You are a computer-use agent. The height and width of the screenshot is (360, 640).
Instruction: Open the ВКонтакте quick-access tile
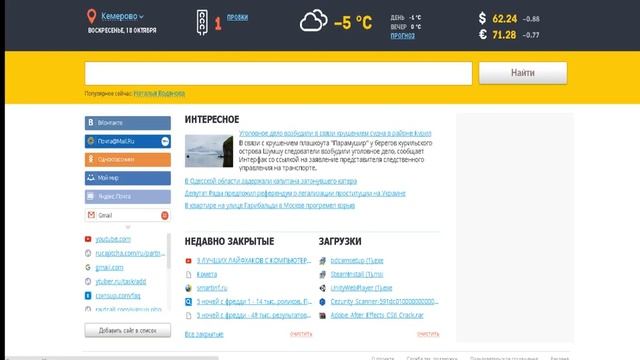coord(128,123)
